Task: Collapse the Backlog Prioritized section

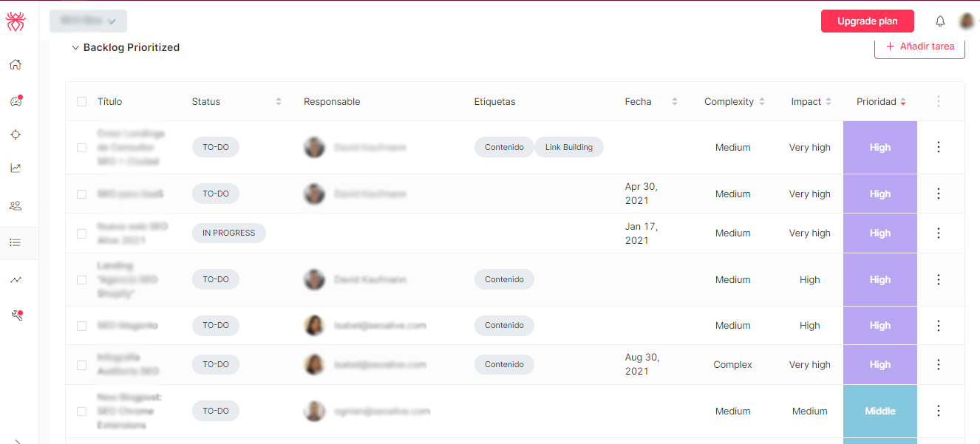Action: point(75,47)
